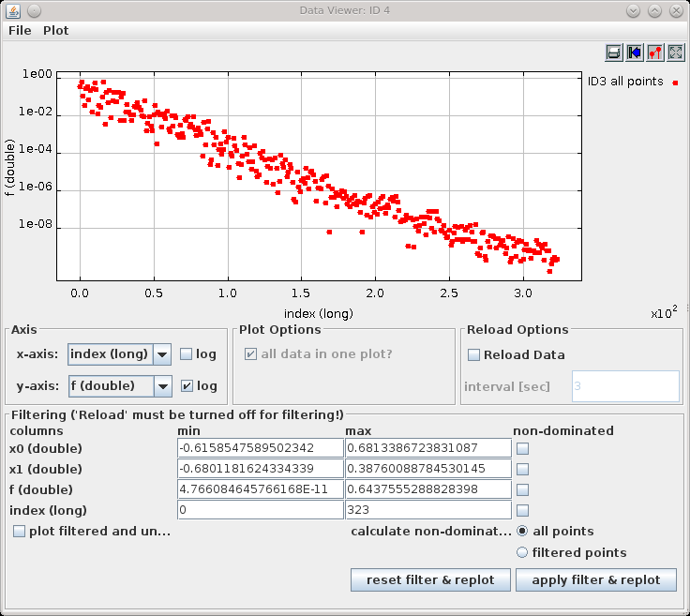Click f min field 4.766084645766168E-11
Screen dimensions: 690x616
(260, 489)
